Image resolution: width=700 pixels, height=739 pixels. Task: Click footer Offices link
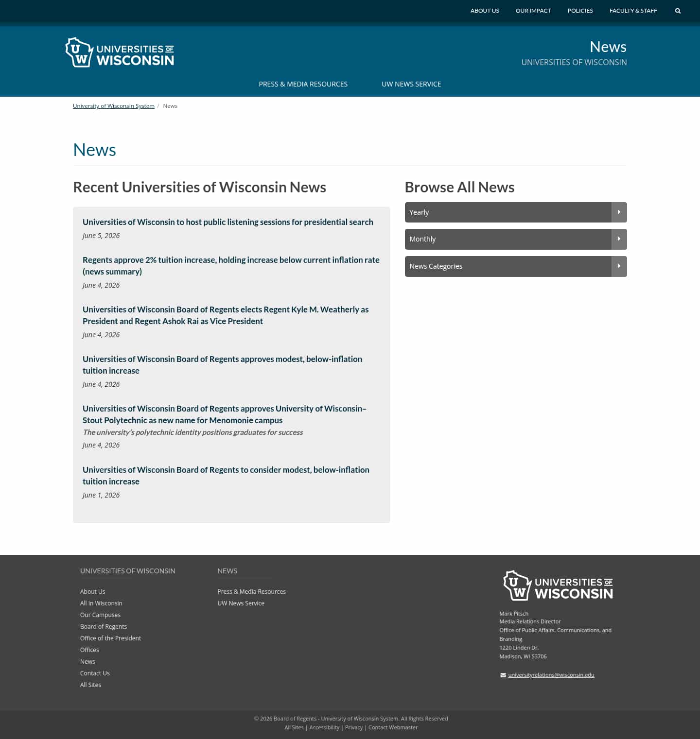89,650
